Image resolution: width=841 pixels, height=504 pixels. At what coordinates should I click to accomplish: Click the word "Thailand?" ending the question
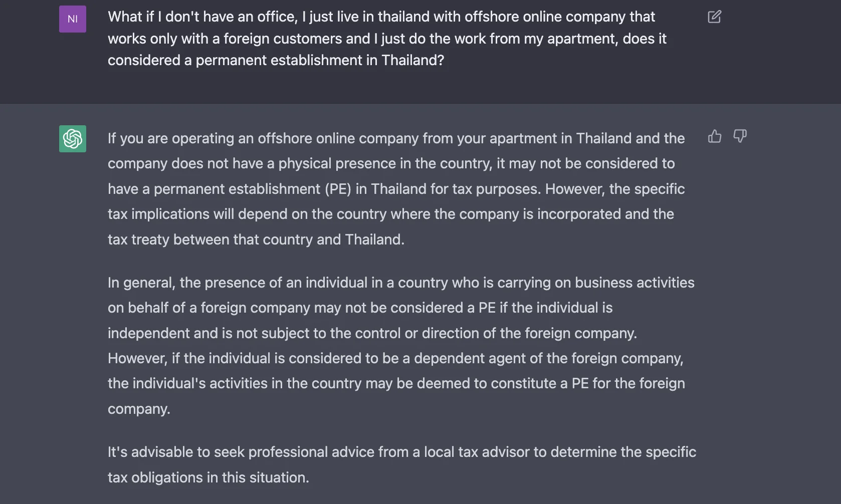(x=413, y=60)
